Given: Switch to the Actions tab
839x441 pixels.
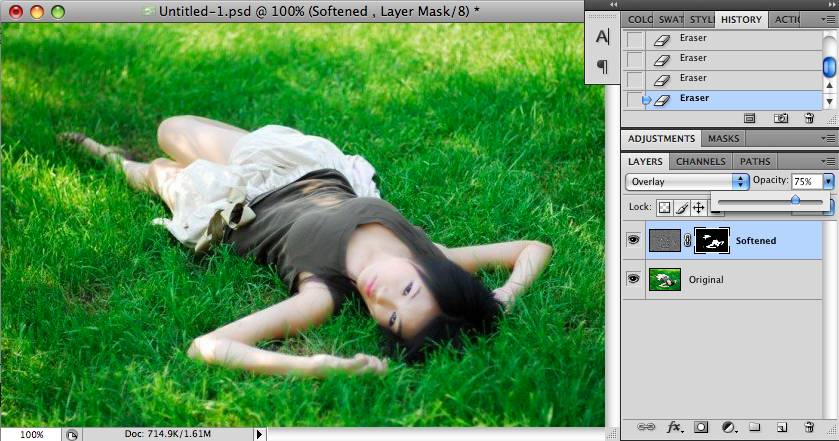Looking at the screenshot, I should click(787, 20).
